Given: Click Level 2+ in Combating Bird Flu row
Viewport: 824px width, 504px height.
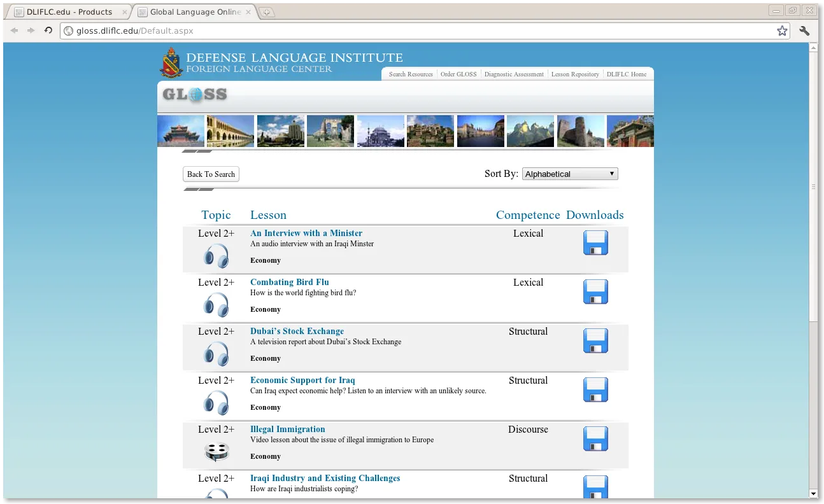Looking at the screenshot, I should click(x=216, y=283).
